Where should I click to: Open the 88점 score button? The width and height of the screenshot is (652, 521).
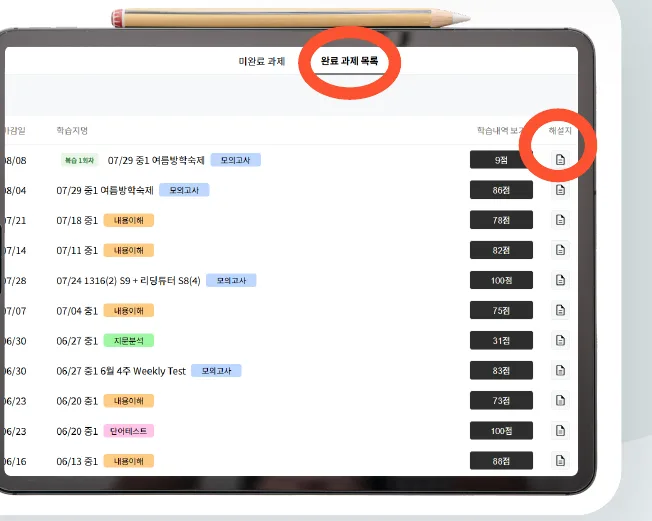pos(501,461)
